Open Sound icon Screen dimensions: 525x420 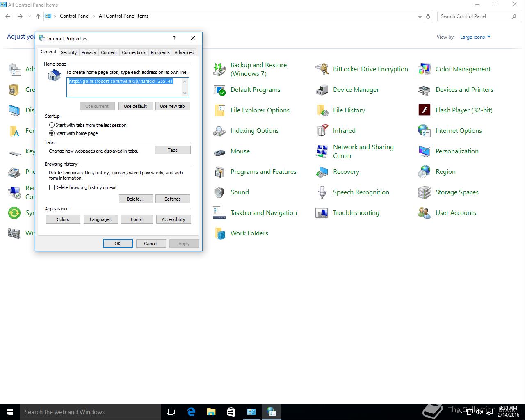coord(219,192)
